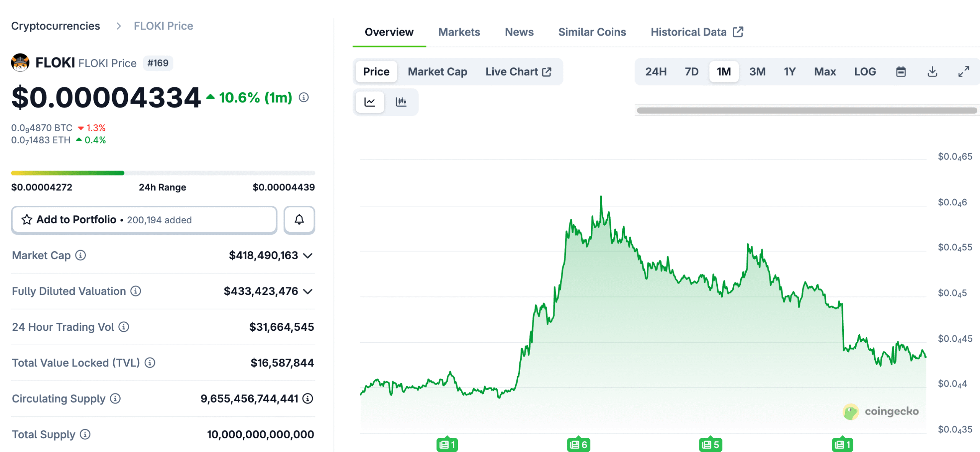Open Total Value Locked info icon
Image resolution: width=980 pixels, height=452 pixels.
150,363
